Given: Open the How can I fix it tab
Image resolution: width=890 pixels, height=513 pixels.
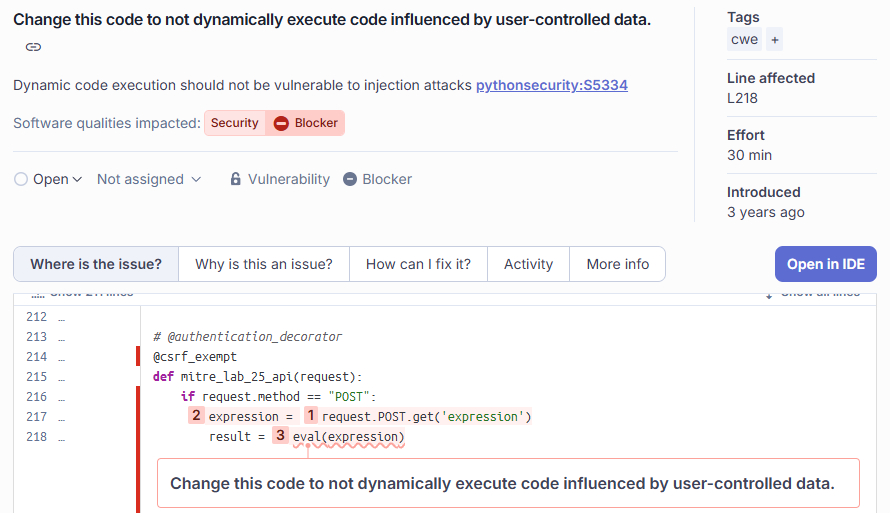Looking at the screenshot, I should [418, 264].
